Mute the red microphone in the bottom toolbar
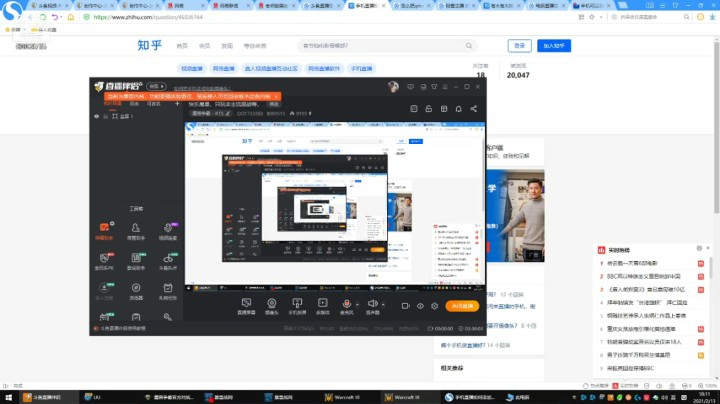 (x=347, y=303)
